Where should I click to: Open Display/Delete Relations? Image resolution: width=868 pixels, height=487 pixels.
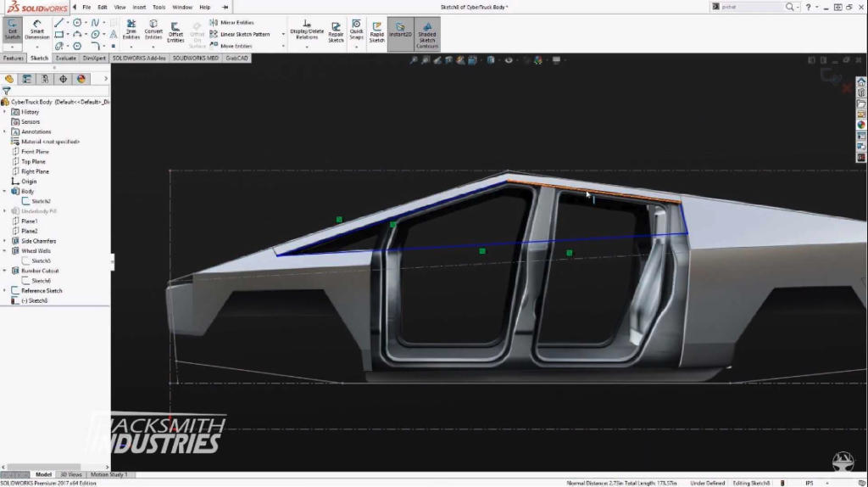307,30
